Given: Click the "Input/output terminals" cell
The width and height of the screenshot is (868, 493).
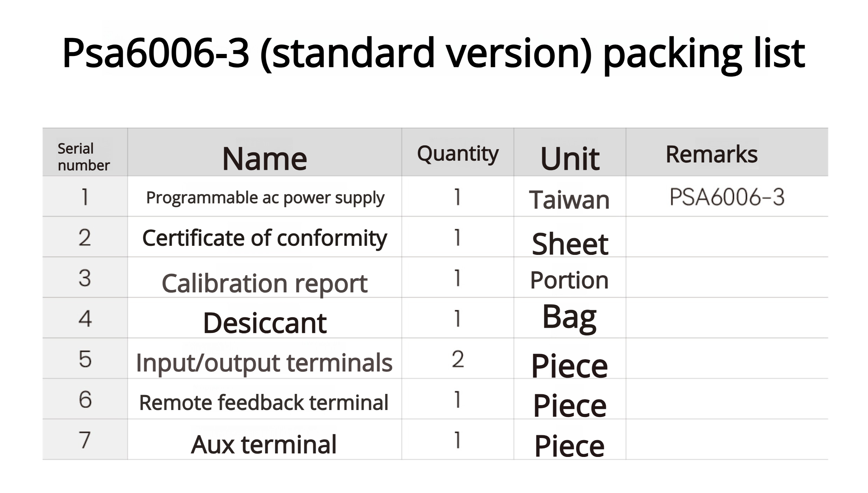Looking at the screenshot, I should [264, 363].
